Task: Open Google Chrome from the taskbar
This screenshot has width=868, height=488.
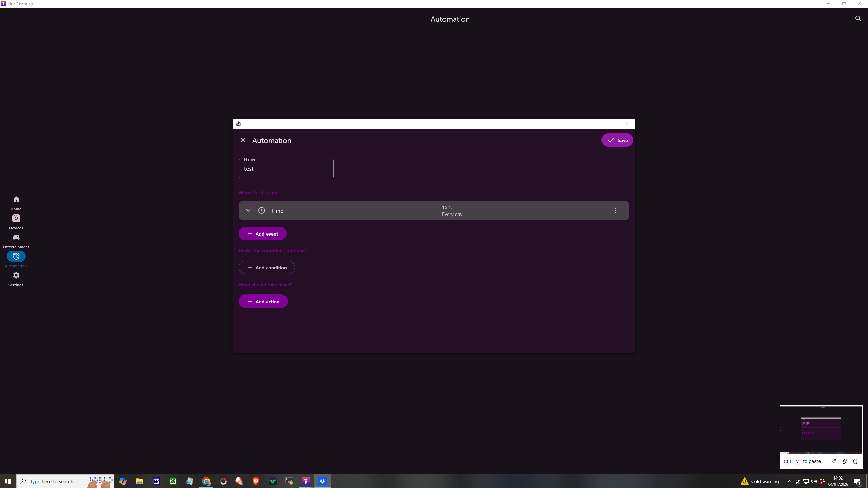Action: pos(206,481)
